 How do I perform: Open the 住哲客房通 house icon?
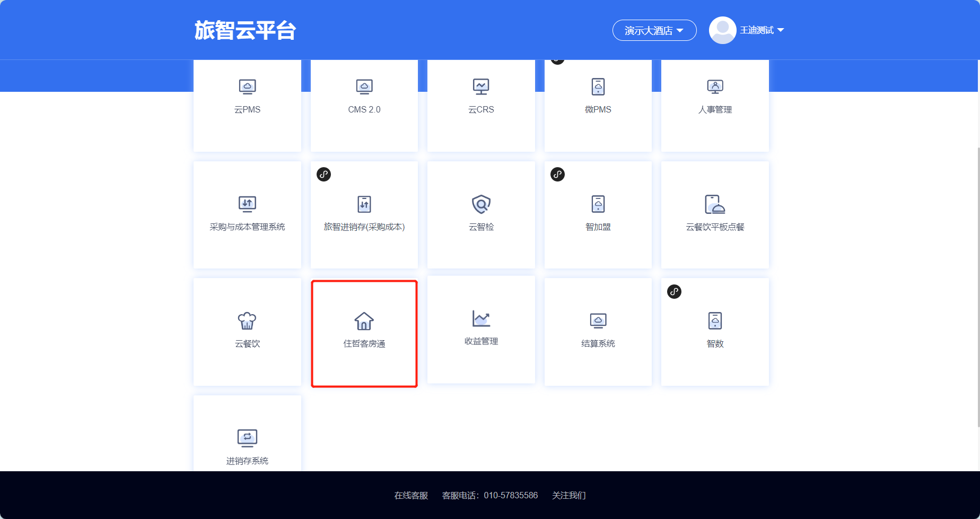pos(364,321)
